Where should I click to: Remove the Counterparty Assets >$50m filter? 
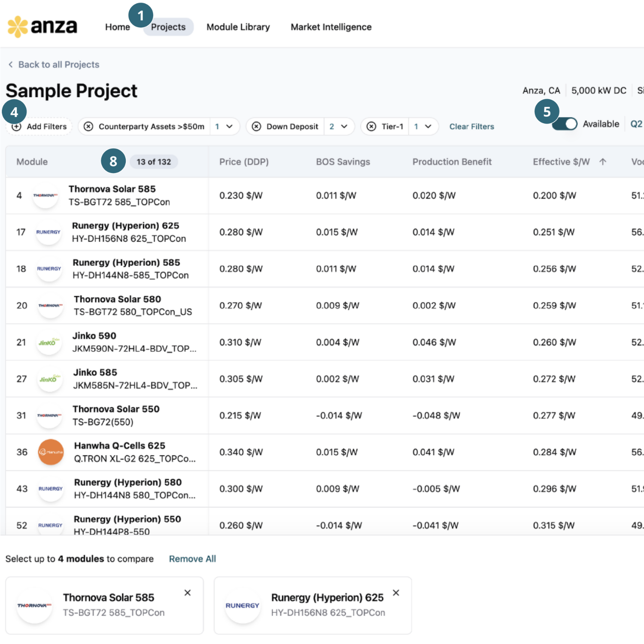88,127
